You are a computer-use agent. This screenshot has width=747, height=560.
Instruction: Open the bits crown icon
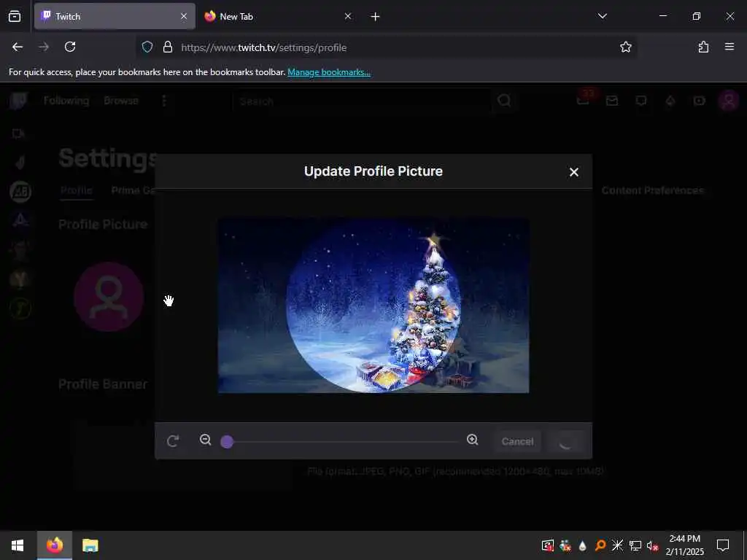[x=670, y=101]
